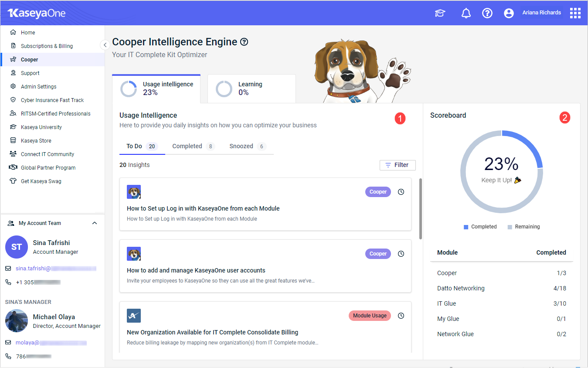This screenshot has width=588, height=368.
Task: Click Sina's +1 305 phone number
Action: [x=38, y=282]
